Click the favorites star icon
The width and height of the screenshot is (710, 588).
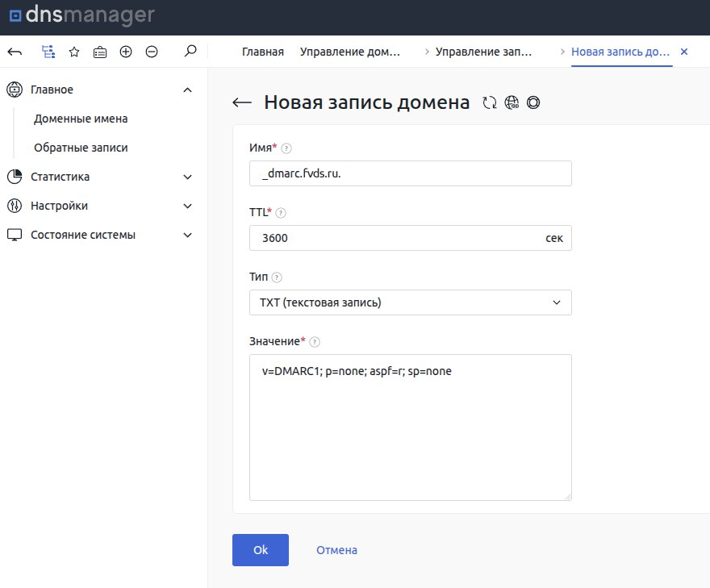pos(74,52)
